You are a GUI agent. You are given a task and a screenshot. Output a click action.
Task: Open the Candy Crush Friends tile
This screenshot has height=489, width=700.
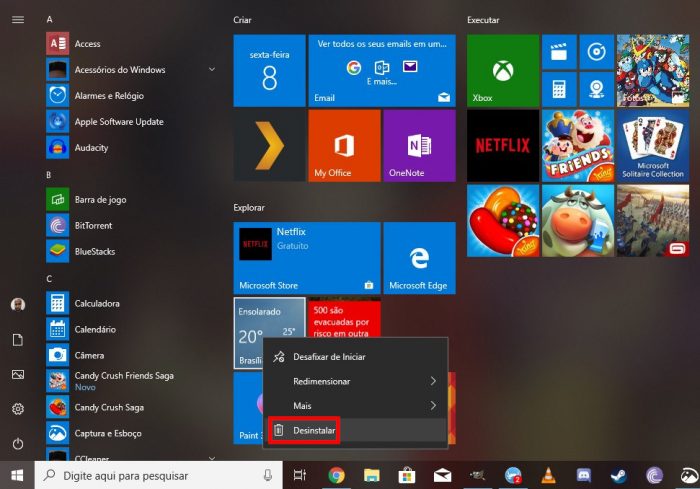[x=578, y=146]
